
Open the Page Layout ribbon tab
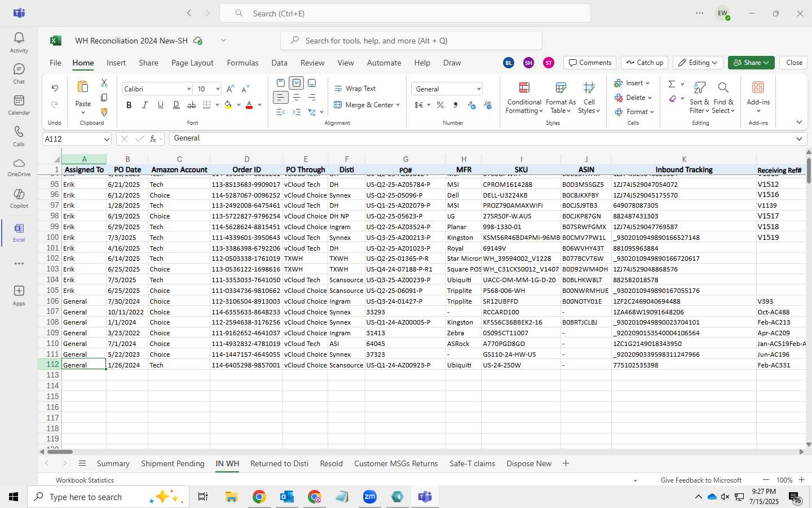(x=192, y=63)
